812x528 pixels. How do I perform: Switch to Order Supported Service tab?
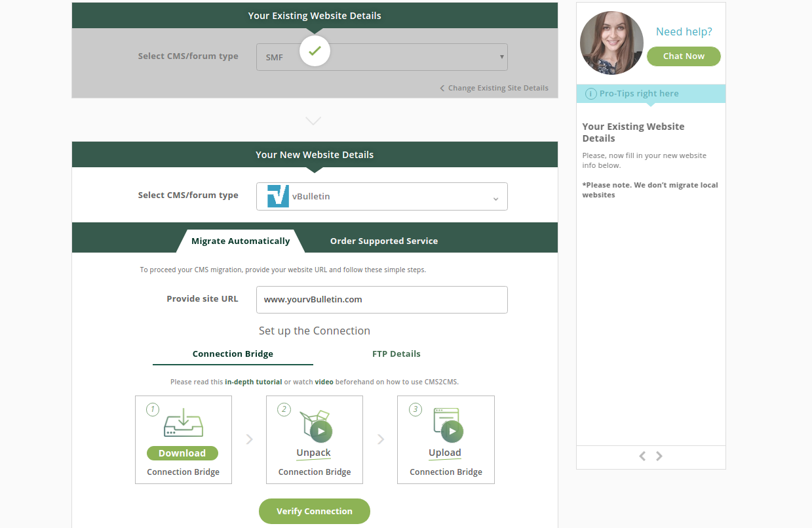click(x=384, y=241)
